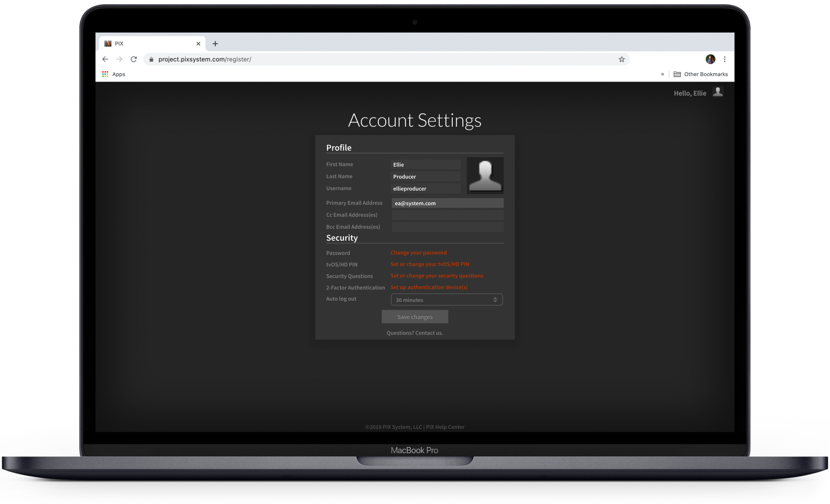Click the Primary Email Address field
The image size is (830, 504).
click(x=447, y=203)
